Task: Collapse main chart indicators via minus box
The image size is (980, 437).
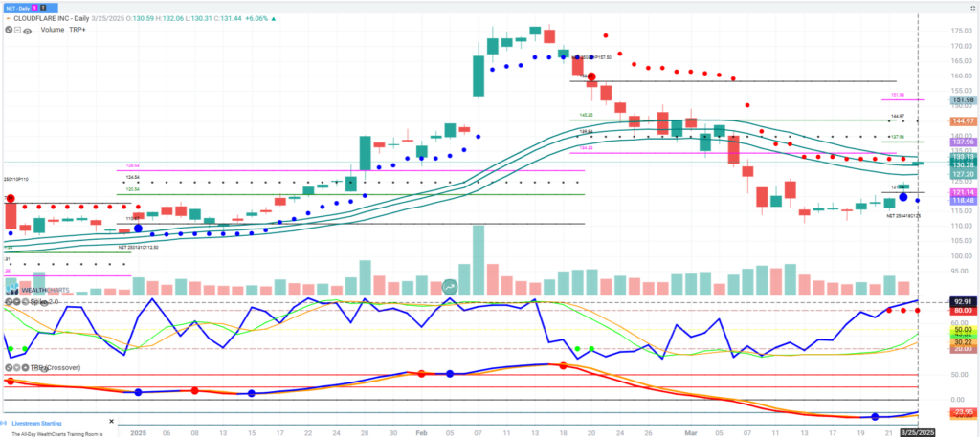Action: tap(17, 30)
